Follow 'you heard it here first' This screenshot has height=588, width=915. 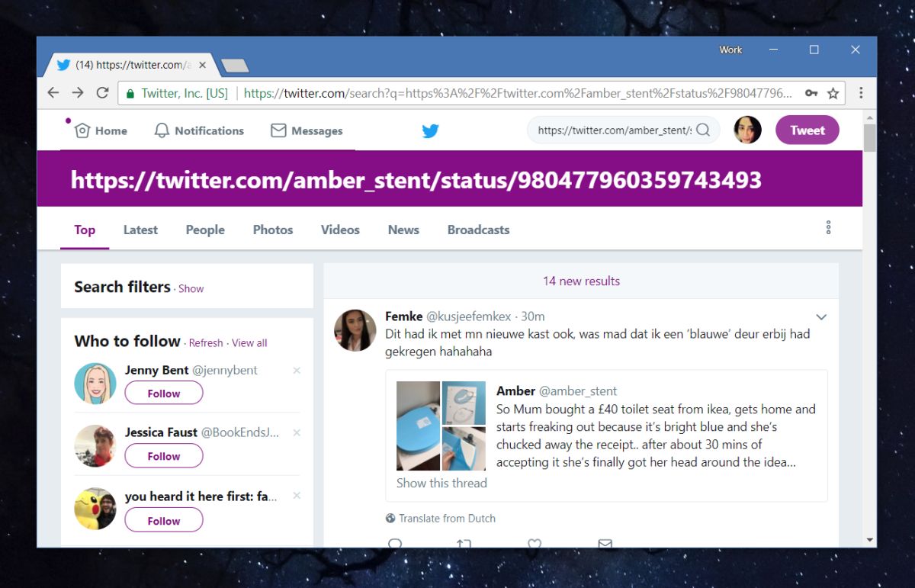[x=164, y=521]
